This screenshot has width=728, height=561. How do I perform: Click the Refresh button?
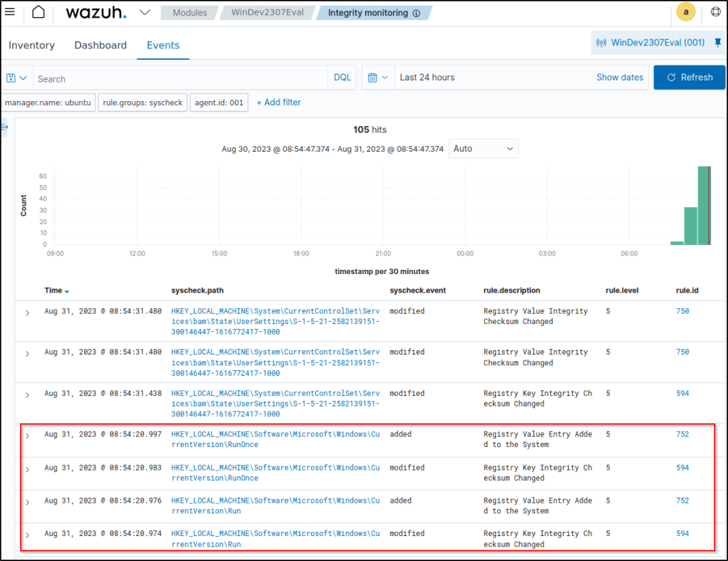(689, 78)
